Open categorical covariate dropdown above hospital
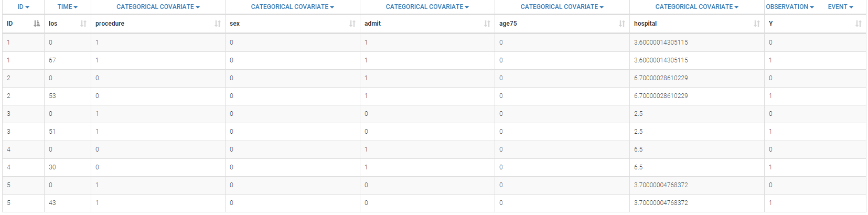868x215 pixels. coord(696,7)
